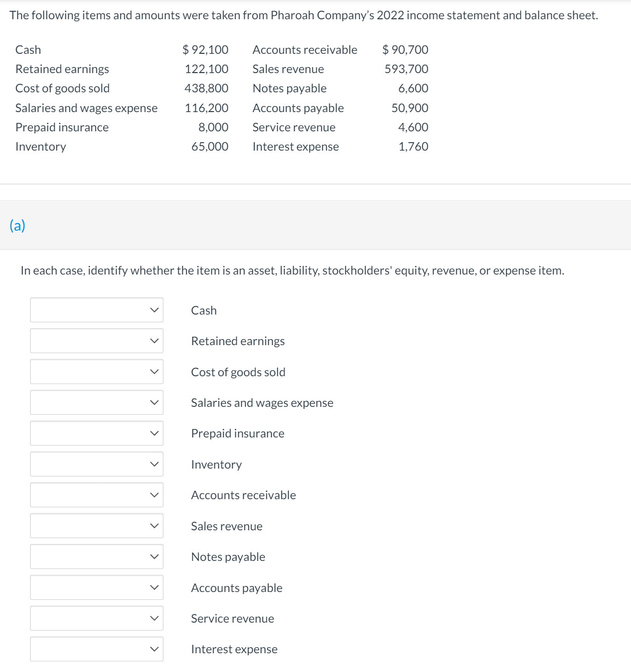631x672 pixels.
Task: Open the Cost of goods sold dropdown
Action: tap(97, 372)
